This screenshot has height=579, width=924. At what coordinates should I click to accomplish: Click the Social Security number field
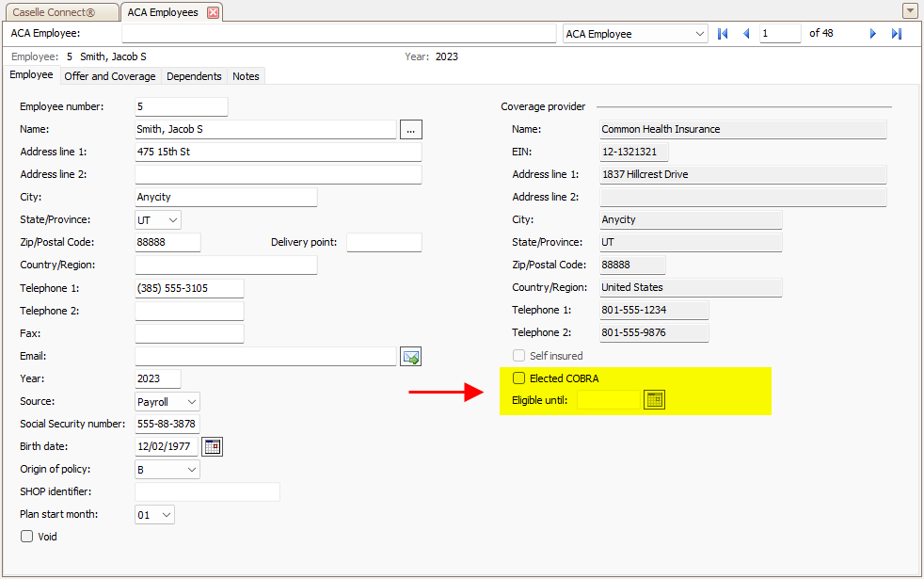coord(167,424)
